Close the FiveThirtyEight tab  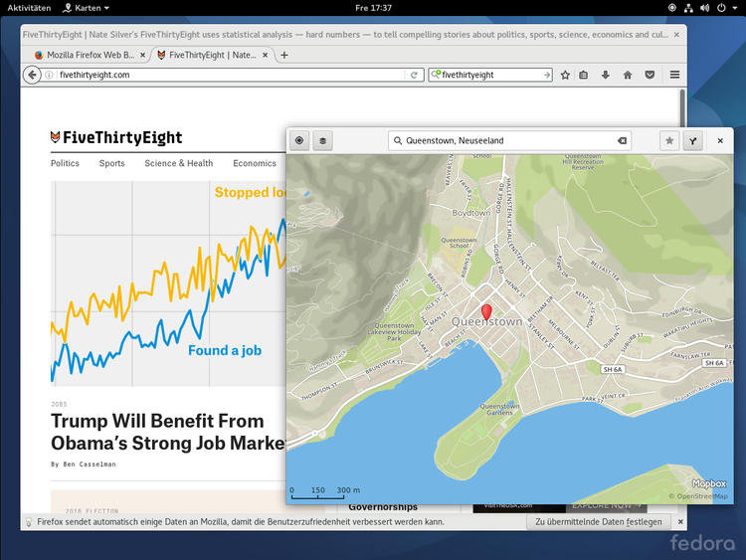(x=265, y=55)
